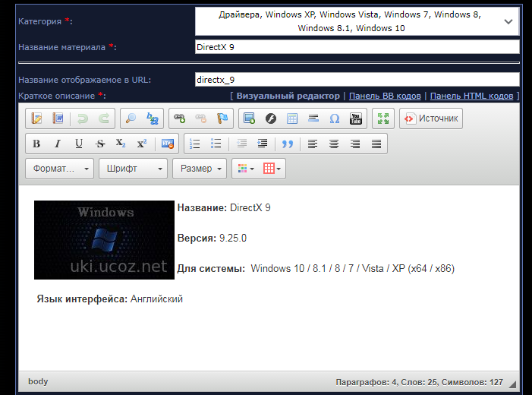Viewport: 532px width, 395px height.
Task: Insert a hyperlink with link icon
Action: coord(179,118)
